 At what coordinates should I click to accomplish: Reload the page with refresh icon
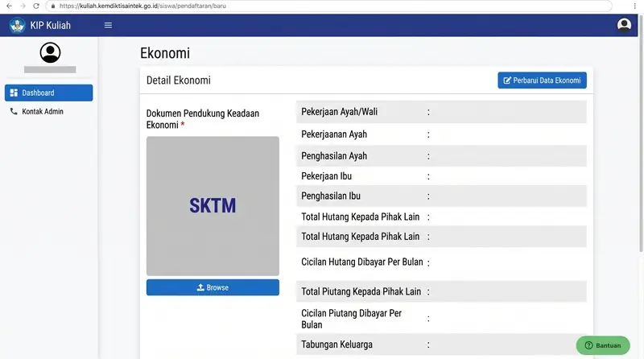click(36, 6)
